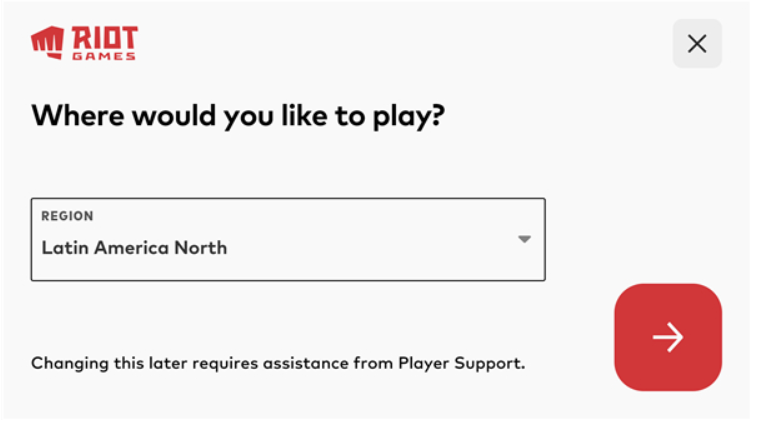
Task: Click the word "GAMES" under the logo
Action: click(x=103, y=56)
